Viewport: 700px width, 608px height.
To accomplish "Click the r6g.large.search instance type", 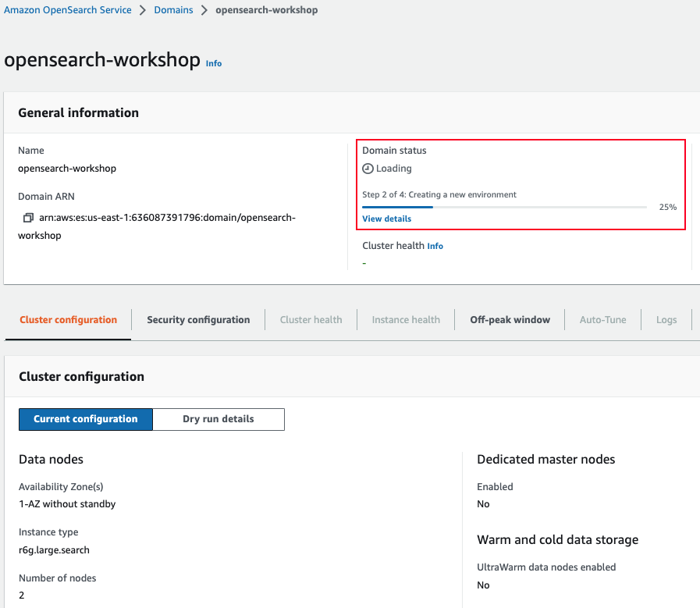I will (54, 550).
